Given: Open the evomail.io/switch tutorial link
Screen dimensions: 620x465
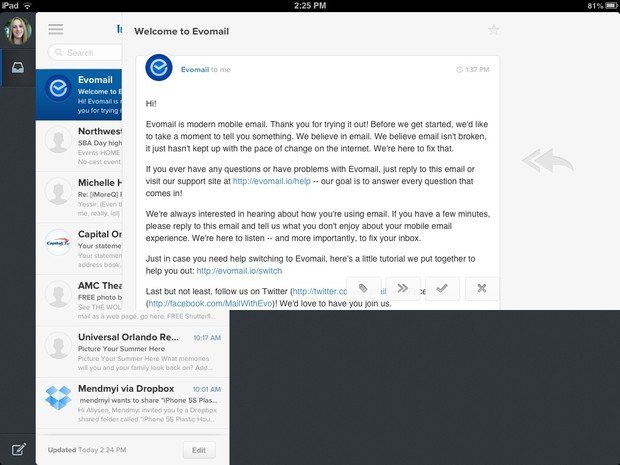Looking at the screenshot, I should click(239, 271).
